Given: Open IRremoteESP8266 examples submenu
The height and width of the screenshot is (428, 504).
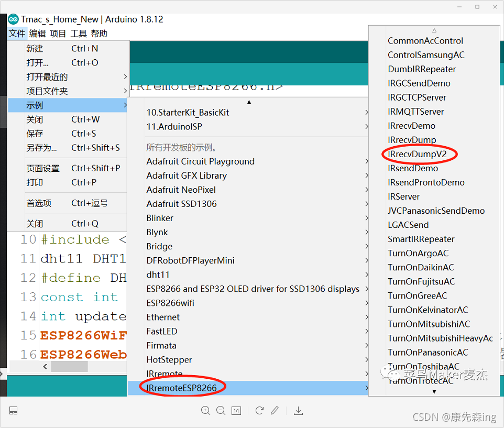Looking at the screenshot, I should [248, 388].
